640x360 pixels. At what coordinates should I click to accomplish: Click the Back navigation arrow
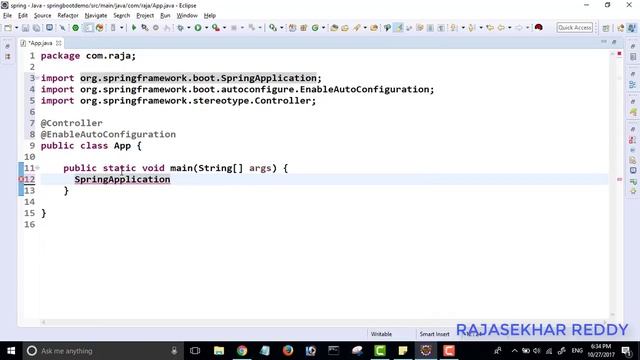(x=501, y=28)
